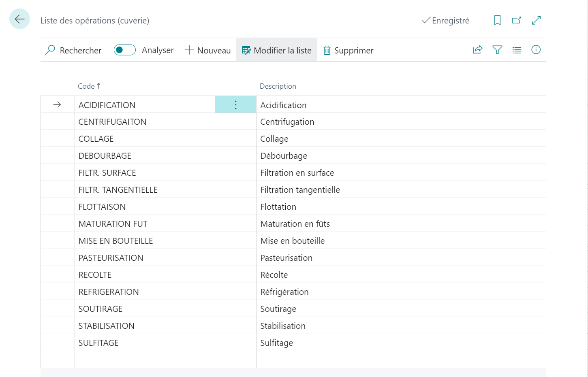Click Modifier la liste
Image resolution: width=588 pixels, height=377 pixels.
coord(277,50)
